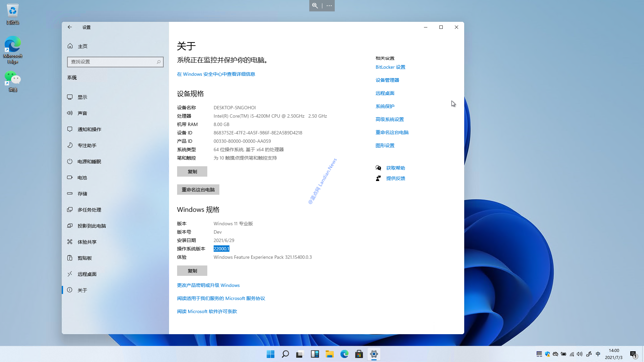Copy device specifications with 复制 button
644x362 pixels.
192,172
